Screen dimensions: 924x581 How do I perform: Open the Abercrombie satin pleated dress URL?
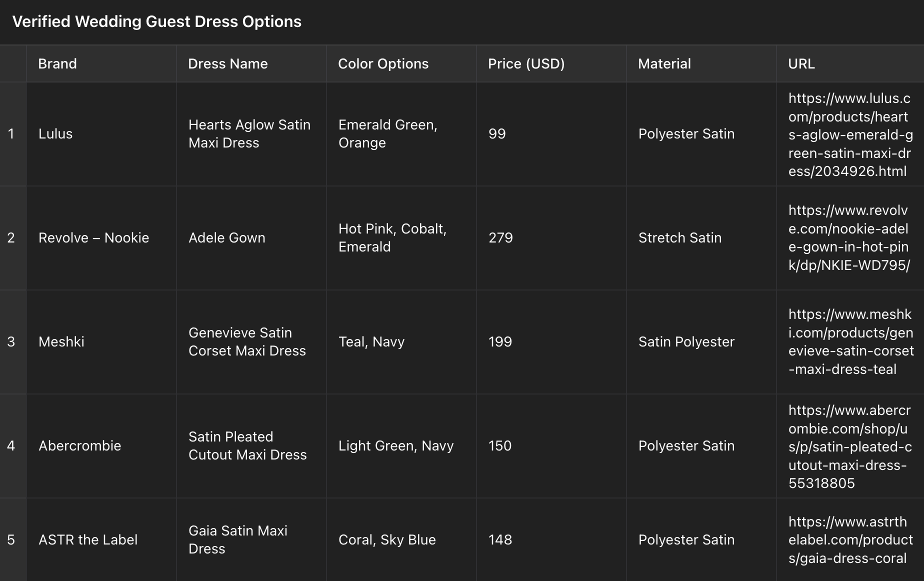(849, 446)
